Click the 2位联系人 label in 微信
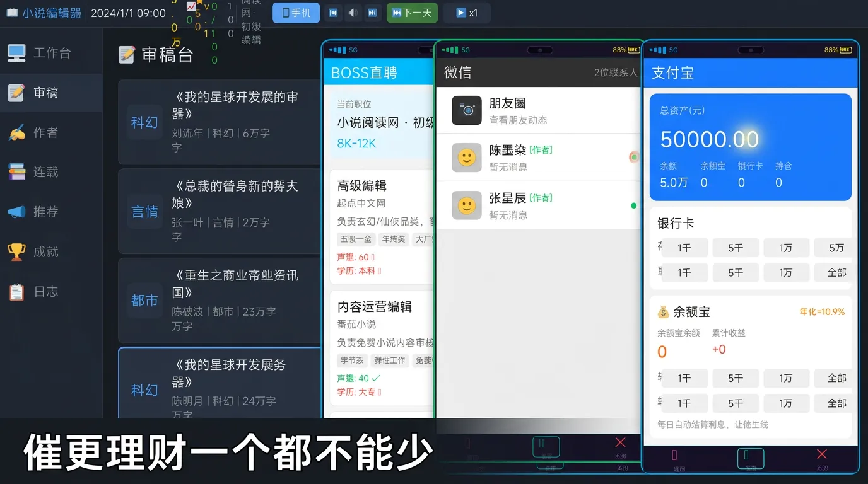Screen dimensions: 868x484 [616, 72]
